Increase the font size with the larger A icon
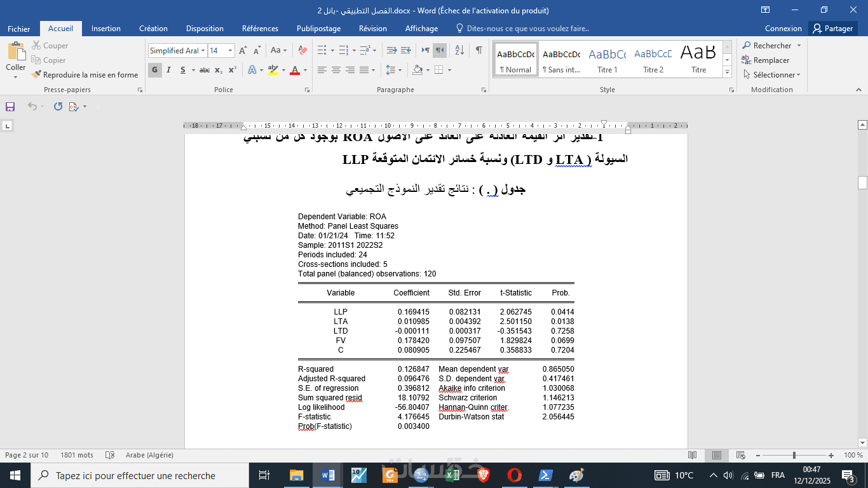This screenshot has height=488, width=868. (x=243, y=50)
